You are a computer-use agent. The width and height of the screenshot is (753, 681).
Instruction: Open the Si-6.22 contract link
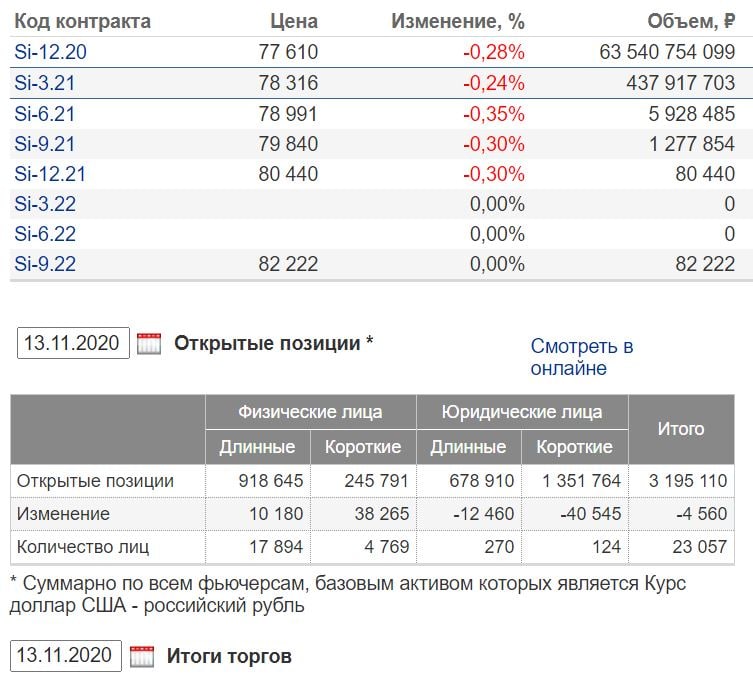click(x=45, y=234)
